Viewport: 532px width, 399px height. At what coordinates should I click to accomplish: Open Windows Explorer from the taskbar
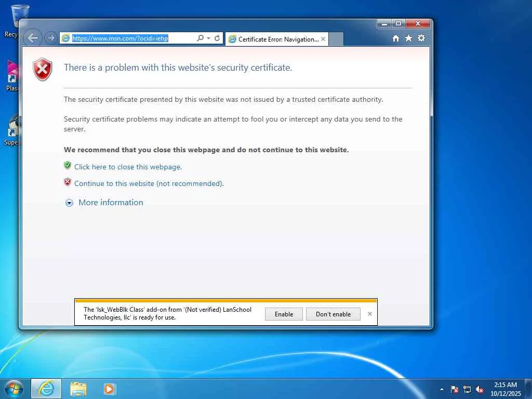78,389
